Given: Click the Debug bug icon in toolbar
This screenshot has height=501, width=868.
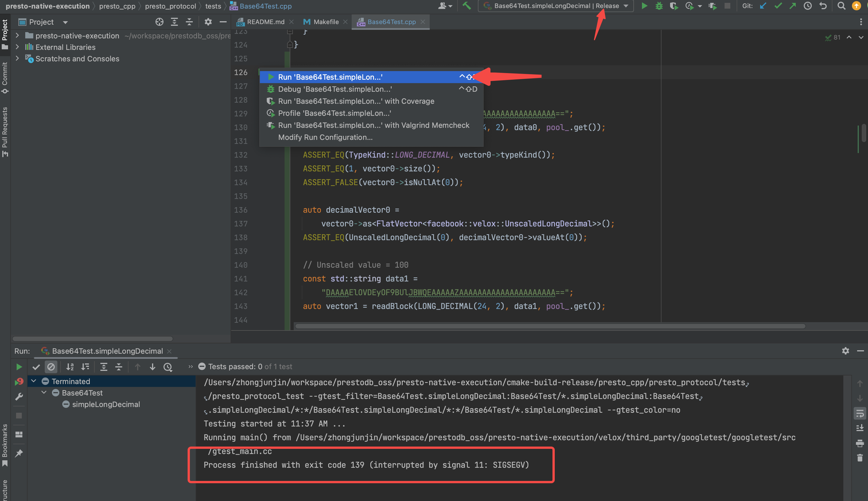Looking at the screenshot, I should click(659, 6).
